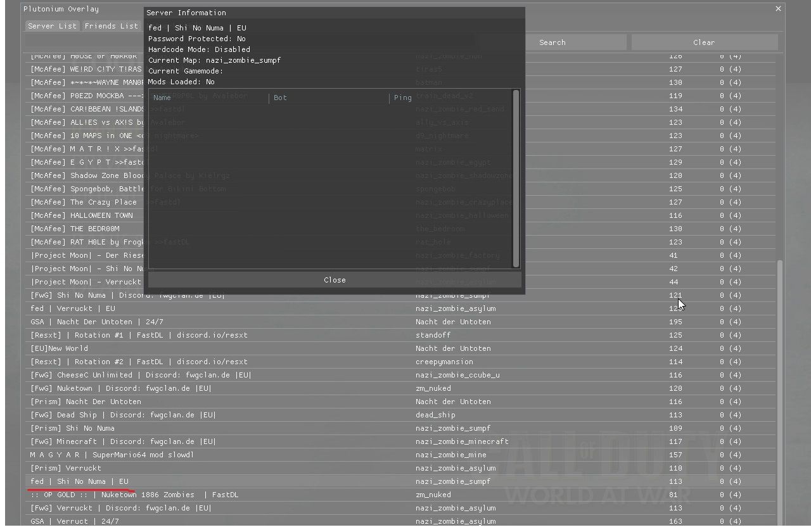This screenshot has width=811, height=532.
Task: Select '[McAfee] WAYNE MANOR' server row
Action: point(85,82)
